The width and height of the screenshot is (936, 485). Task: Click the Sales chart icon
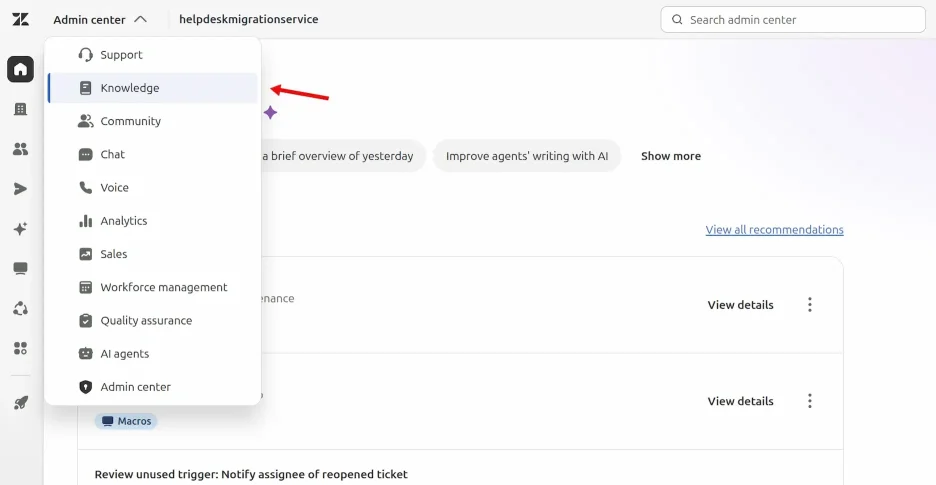pyautogui.click(x=85, y=254)
